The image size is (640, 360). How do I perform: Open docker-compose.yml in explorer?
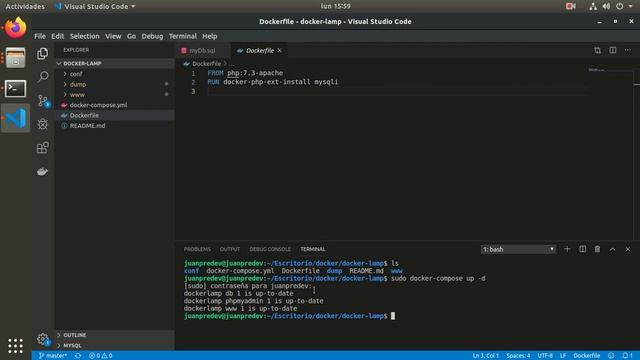click(115, 105)
